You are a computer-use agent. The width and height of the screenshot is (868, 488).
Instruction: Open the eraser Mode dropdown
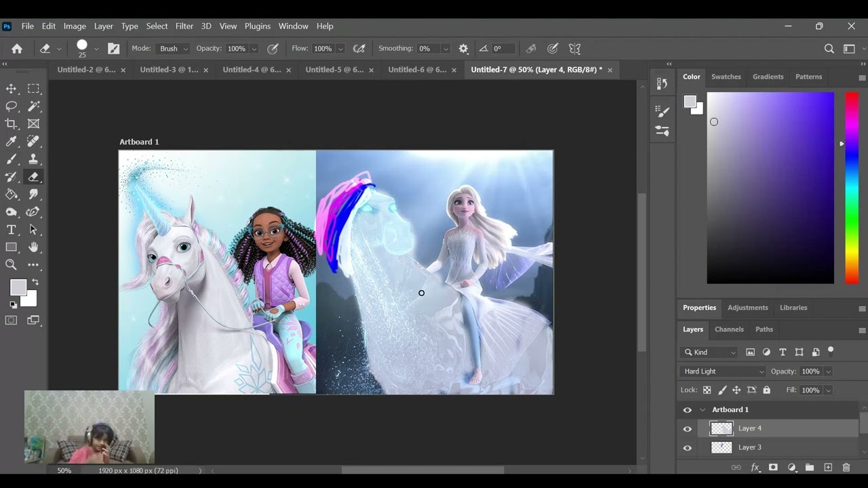pos(173,49)
